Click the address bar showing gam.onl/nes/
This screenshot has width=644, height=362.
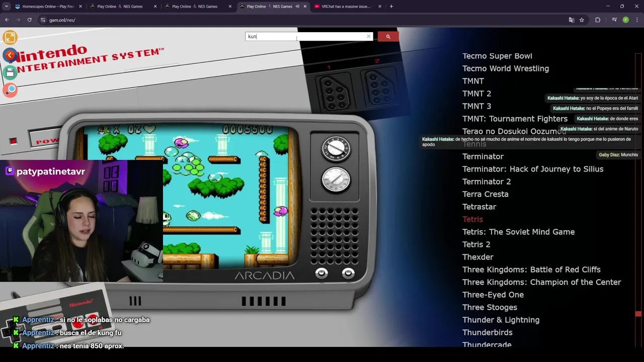click(x=302, y=20)
